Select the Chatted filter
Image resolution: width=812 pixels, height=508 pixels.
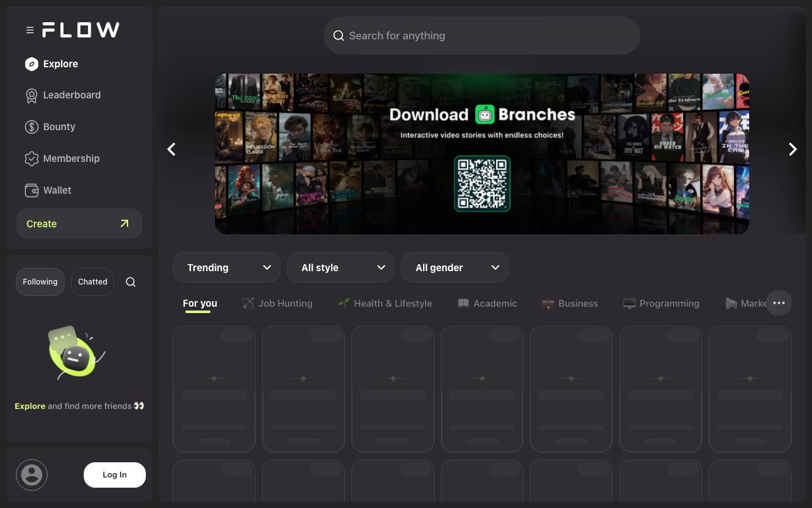tap(93, 282)
